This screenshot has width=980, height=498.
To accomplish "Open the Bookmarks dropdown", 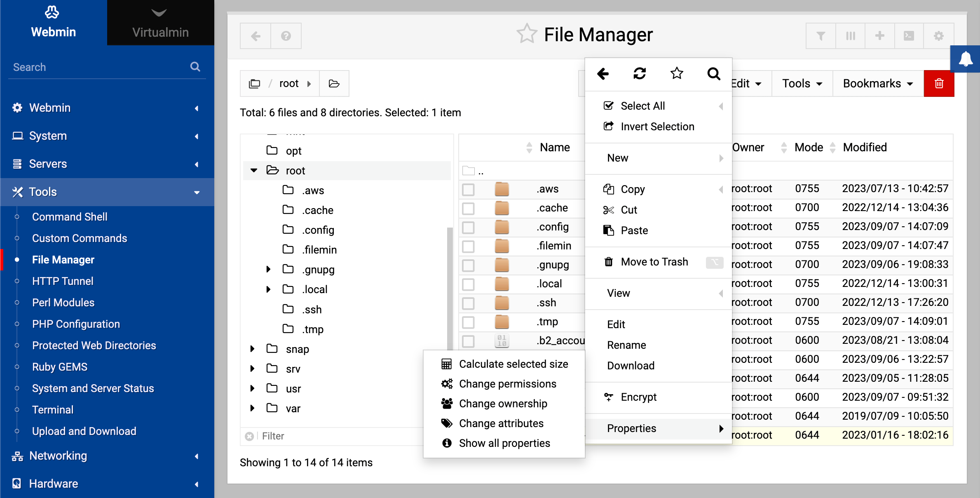I will coord(878,83).
